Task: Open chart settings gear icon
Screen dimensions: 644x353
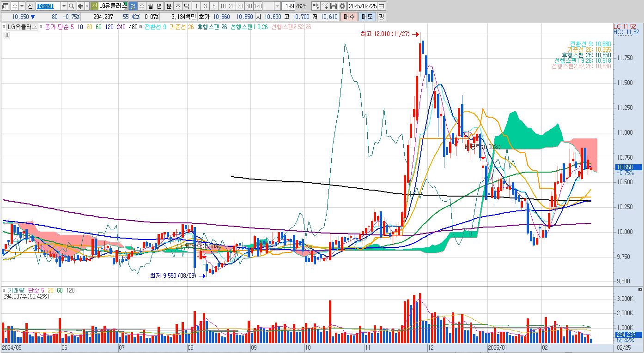Action: (342, 6)
